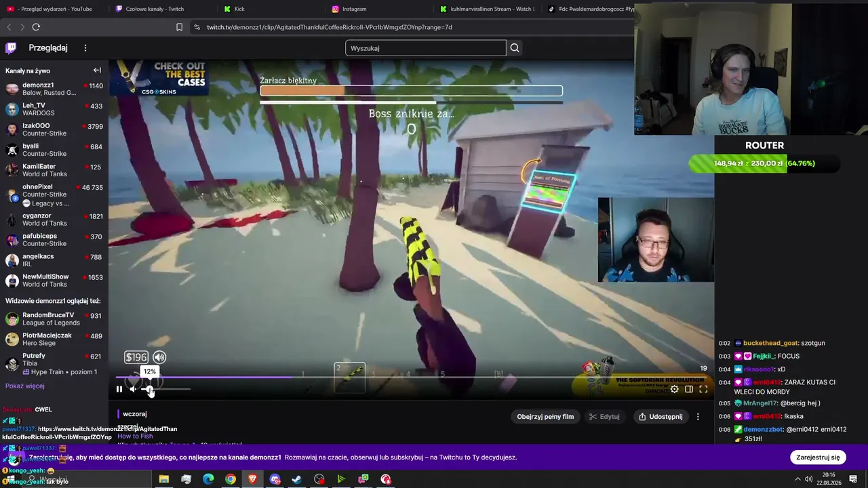
Task: Open demonzz1 channel in the sidebar
Action: pos(54,89)
